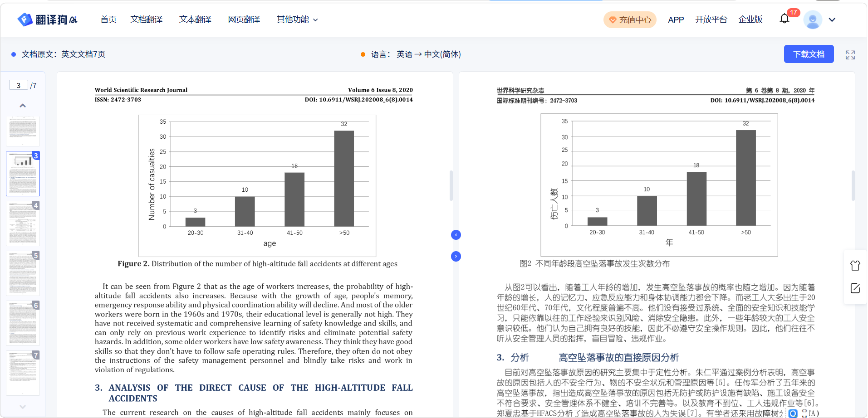Click the 下载文档 download button
This screenshot has height=418, width=868.
pyautogui.click(x=809, y=54)
